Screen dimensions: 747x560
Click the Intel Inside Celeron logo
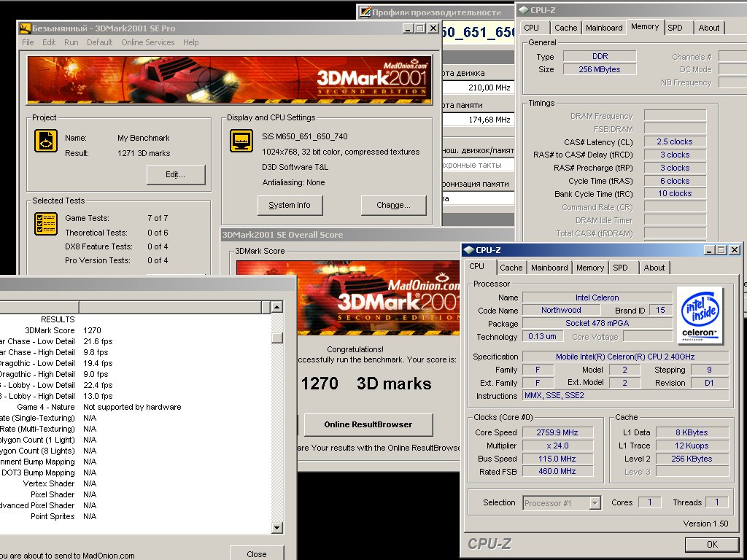700,315
